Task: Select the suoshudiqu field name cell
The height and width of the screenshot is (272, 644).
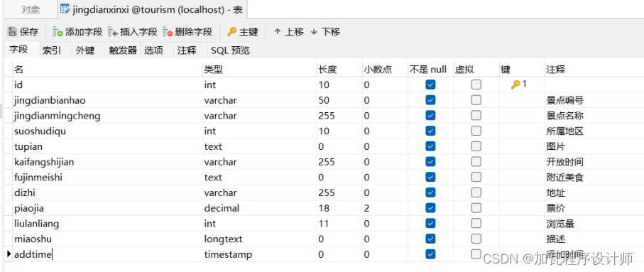Action: click(107, 131)
